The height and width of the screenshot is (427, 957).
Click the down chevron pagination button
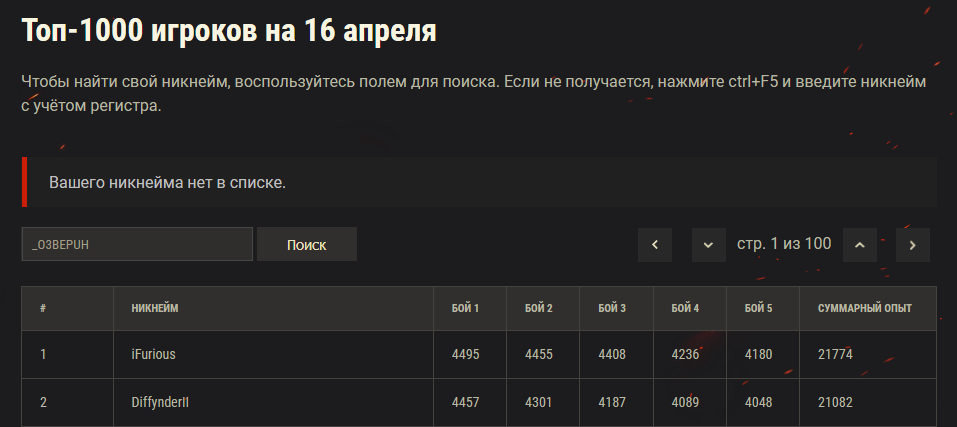pyautogui.click(x=709, y=245)
